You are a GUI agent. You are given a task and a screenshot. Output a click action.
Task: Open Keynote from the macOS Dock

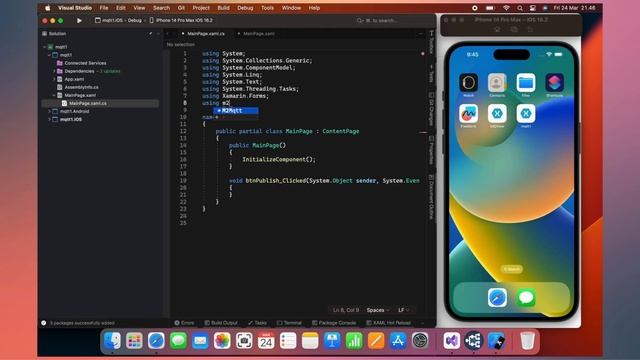tap(332, 340)
